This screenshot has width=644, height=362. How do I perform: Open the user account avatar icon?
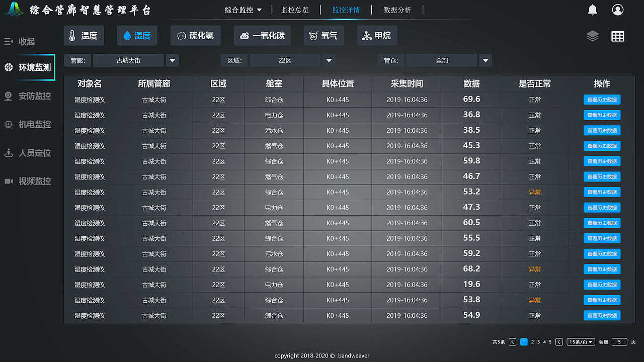point(618,10)
